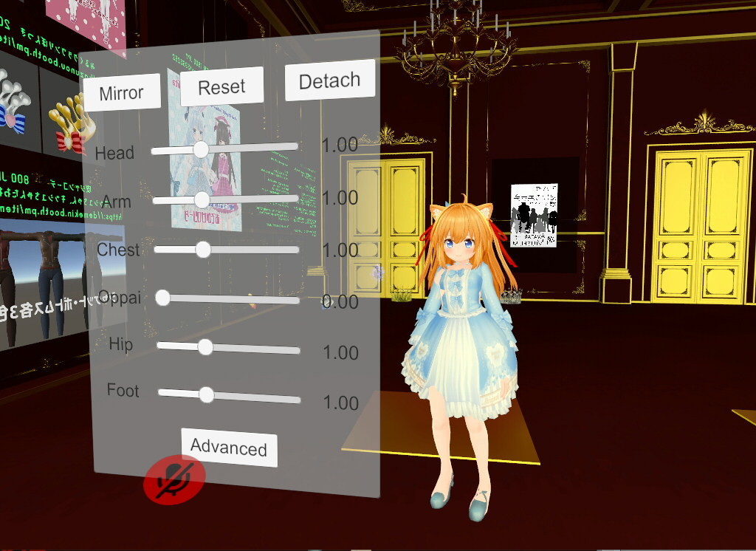Adjust the Head scale slider

(x=202, y=150)
